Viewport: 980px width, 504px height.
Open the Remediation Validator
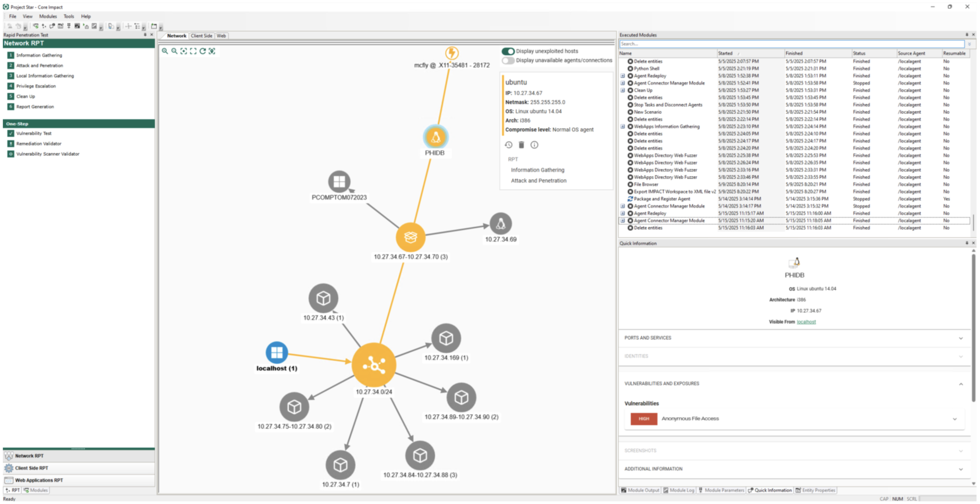pos(38,144)
